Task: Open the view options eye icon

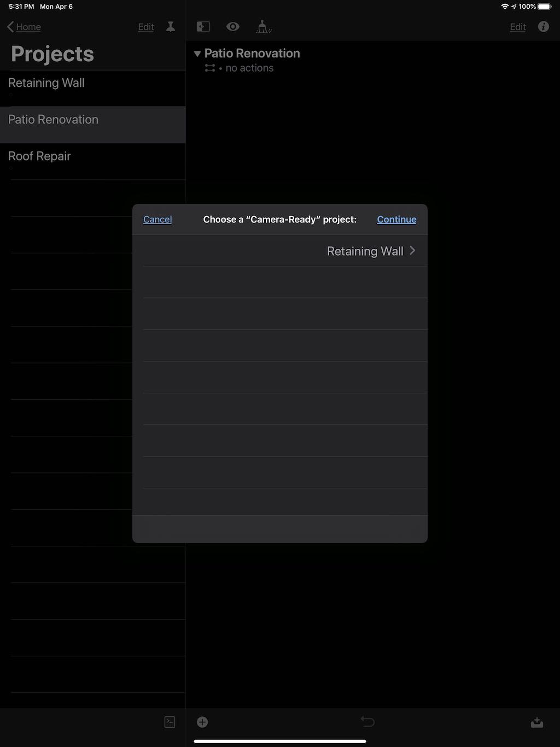Action: (x=233, y=26)
